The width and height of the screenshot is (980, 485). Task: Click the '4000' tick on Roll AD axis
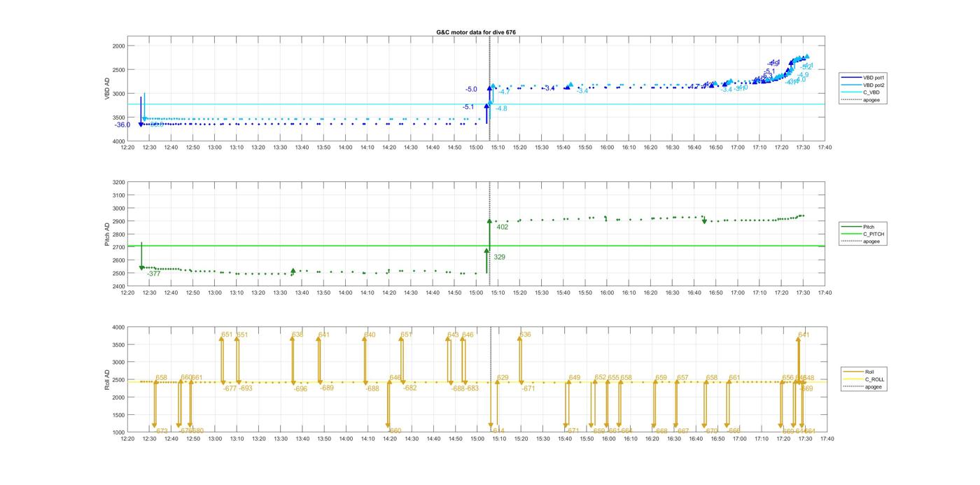[x=119, y=328]
